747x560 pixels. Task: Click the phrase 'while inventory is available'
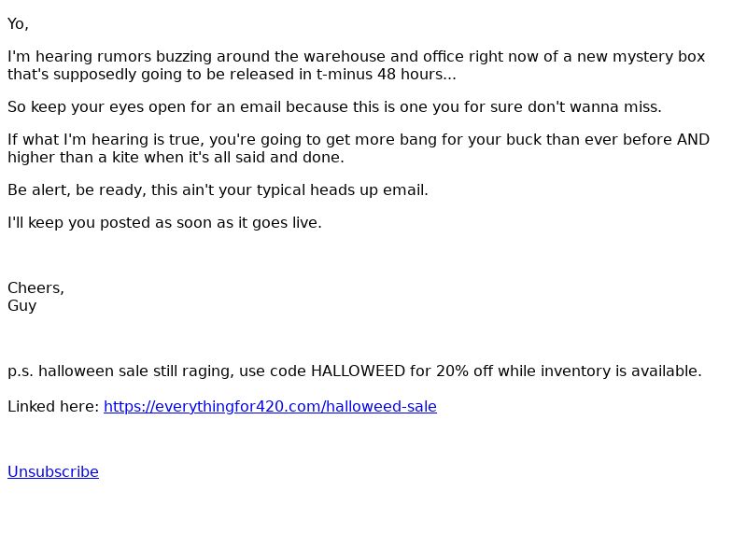click(599, 371)
